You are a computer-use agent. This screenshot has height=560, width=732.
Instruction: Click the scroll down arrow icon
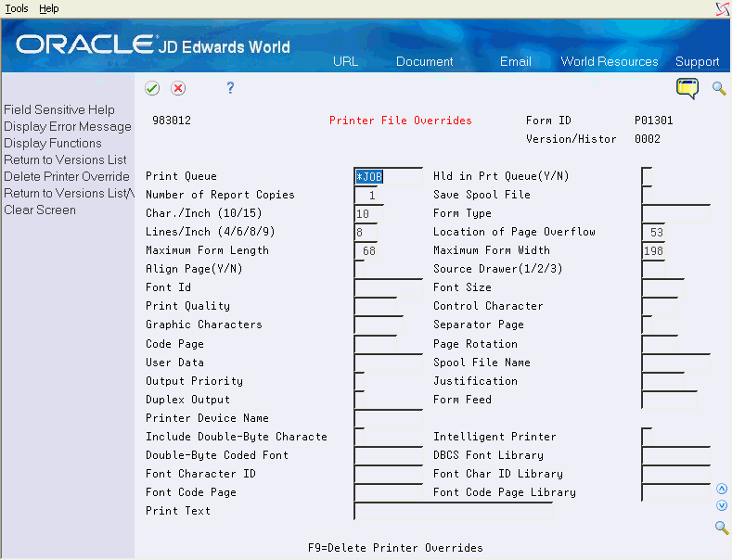[722, 505]
